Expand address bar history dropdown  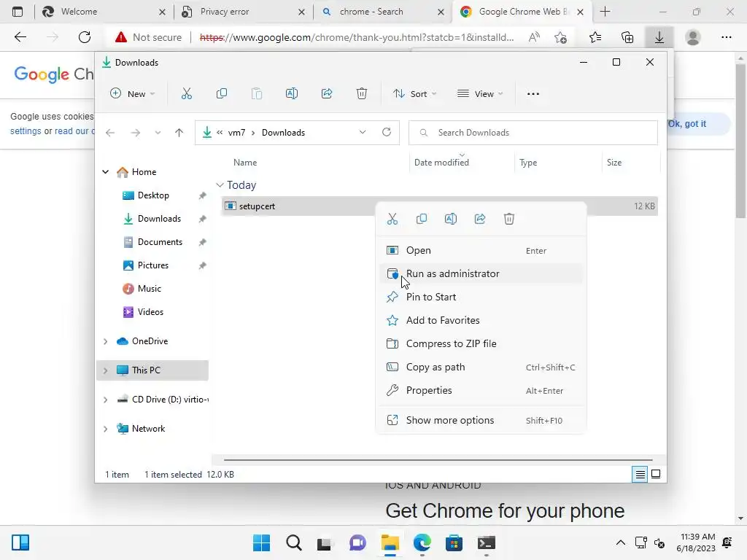[x=363, y=133]
